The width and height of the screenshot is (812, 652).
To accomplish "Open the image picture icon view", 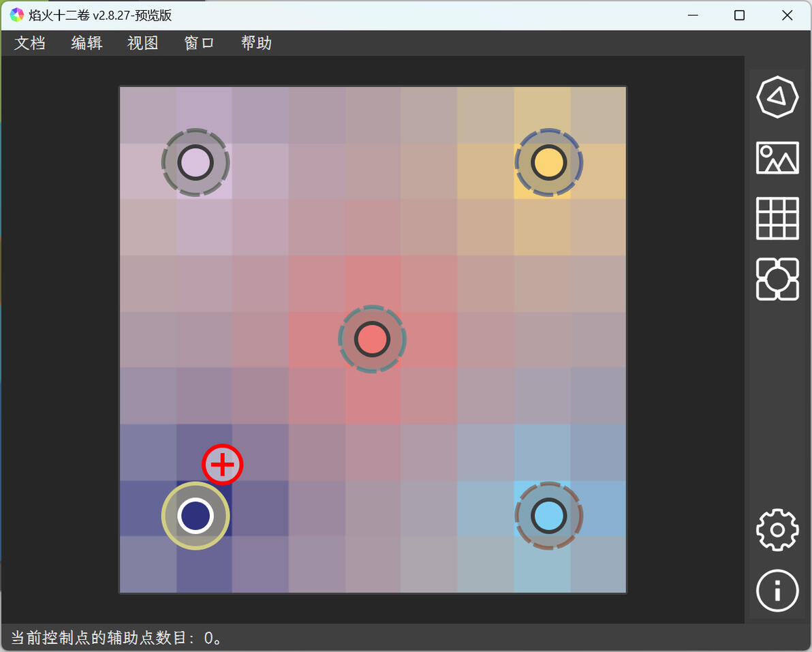I will coord(777,157).
